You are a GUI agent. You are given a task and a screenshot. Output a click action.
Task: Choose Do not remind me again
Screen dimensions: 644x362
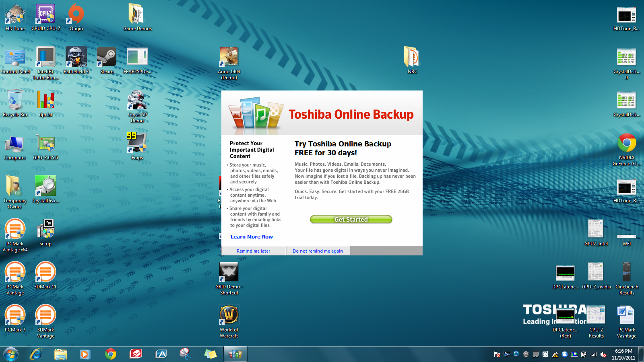[x=318, y=251]
